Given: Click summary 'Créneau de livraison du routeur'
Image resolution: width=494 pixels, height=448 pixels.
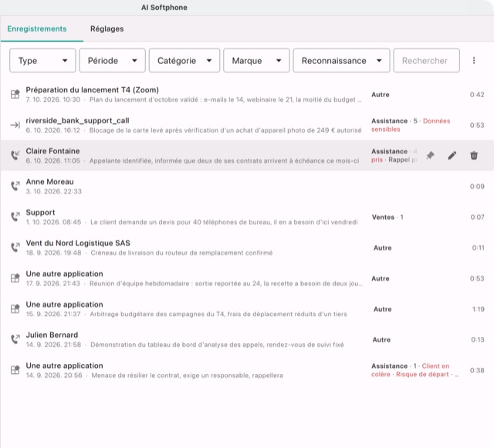Looking at the screenshot, I should (181, 253).
